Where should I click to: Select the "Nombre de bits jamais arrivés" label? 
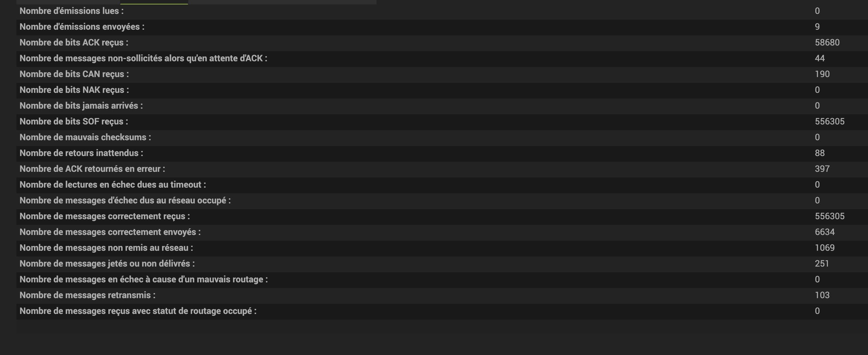81,106
